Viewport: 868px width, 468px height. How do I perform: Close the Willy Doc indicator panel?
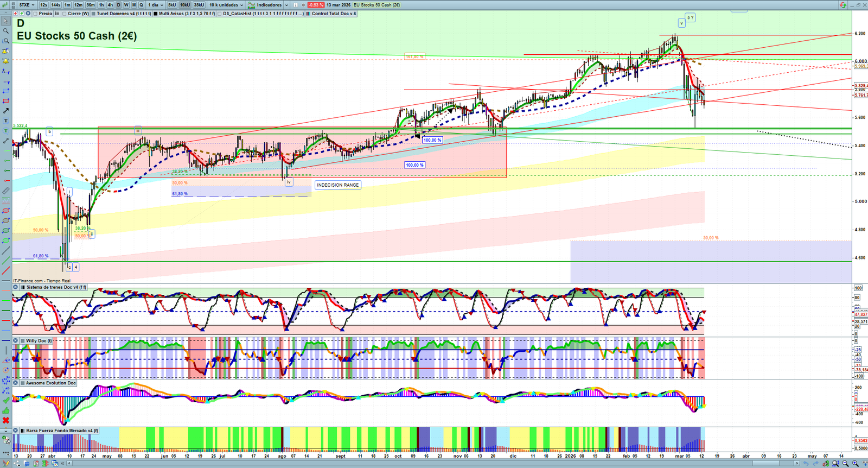(16, 341)
